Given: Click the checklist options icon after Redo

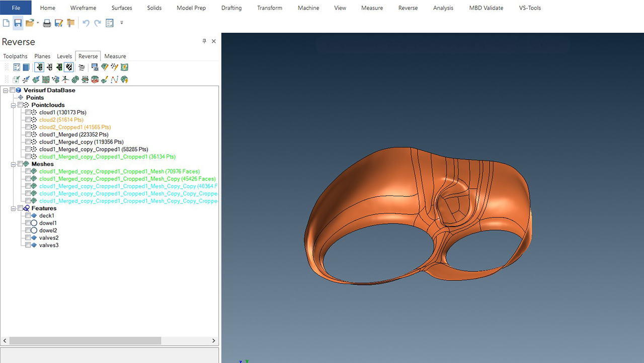Looking at the screenshot, I should click(x=110, y=23).
